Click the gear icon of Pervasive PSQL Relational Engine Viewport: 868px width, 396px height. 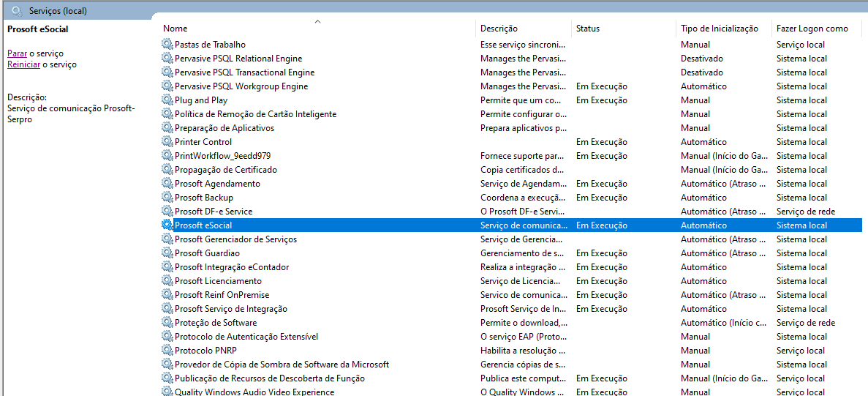(167, 58)
